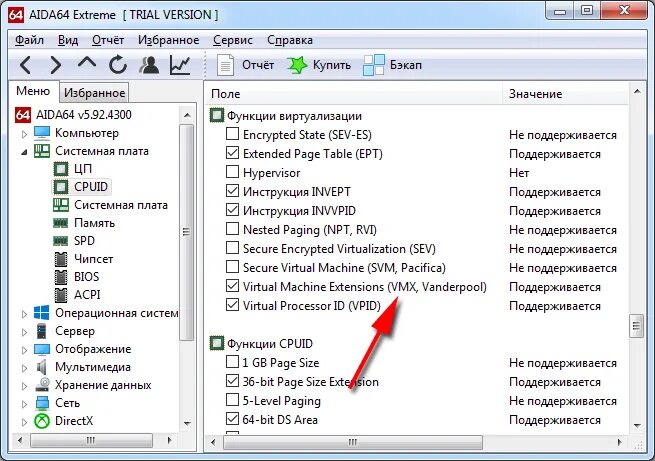This screenshot has width=655, height=461.
Task: Expand the Хранение данных tree node
Action: (24, 386)
